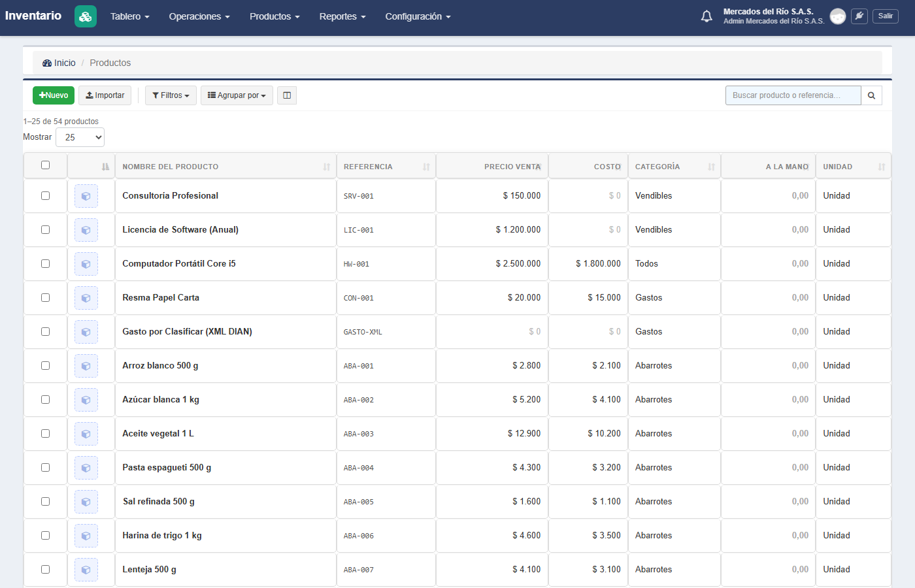This screenshot has width=915, height=588.
Task: Click the green Inventario cubes logo icon
Action: 86,16
